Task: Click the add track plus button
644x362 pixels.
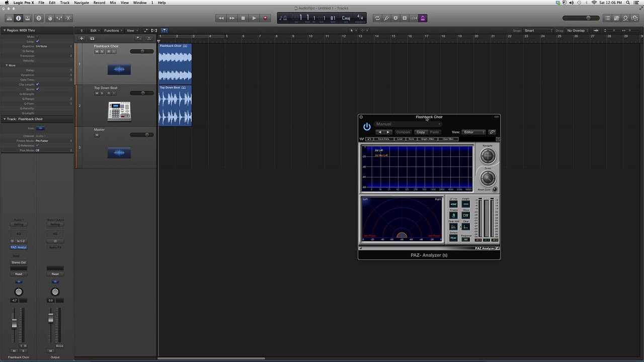Action: [82, 38]
